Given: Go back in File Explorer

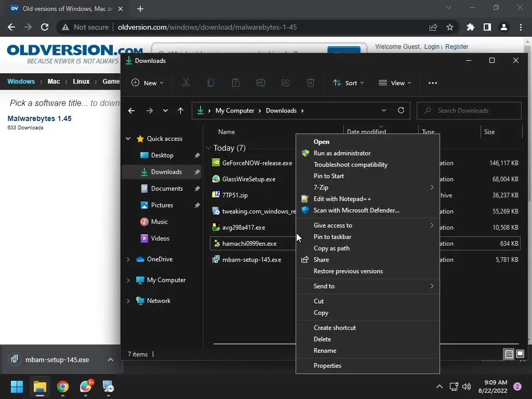Looking at the screenshot, I should pos(131,111).
